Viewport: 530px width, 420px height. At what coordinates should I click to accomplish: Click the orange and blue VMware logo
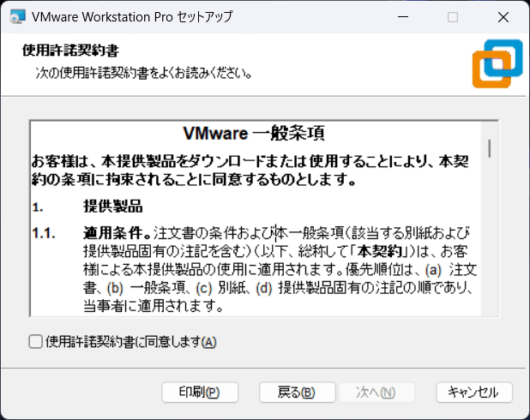(497, 64)
